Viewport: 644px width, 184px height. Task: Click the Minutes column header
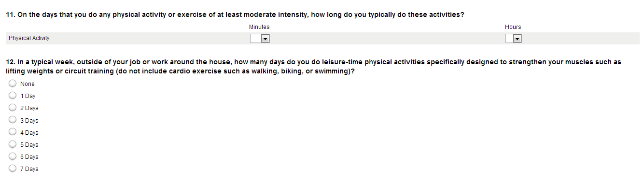(259, 27)
